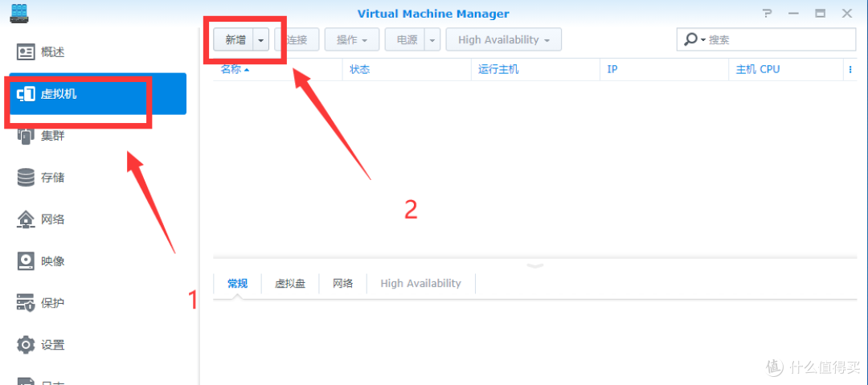This screenshot has width=868, height=385.
Task: Open the 集群 cluster section
Action: [97, 136]
